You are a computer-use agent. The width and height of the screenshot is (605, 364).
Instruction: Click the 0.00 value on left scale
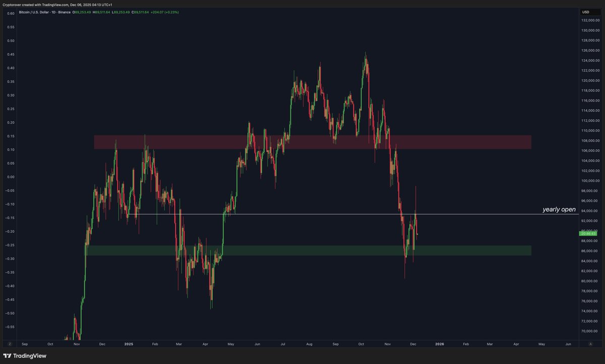11,177
